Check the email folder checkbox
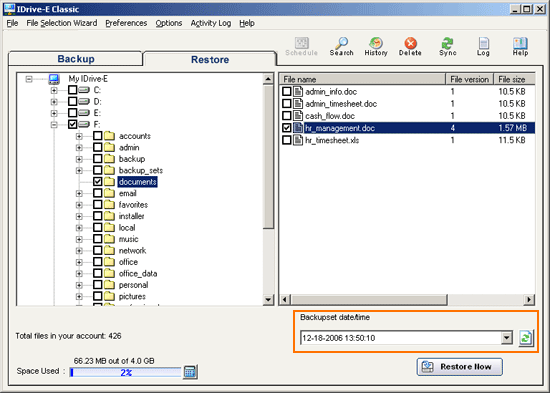 [98, 193]
